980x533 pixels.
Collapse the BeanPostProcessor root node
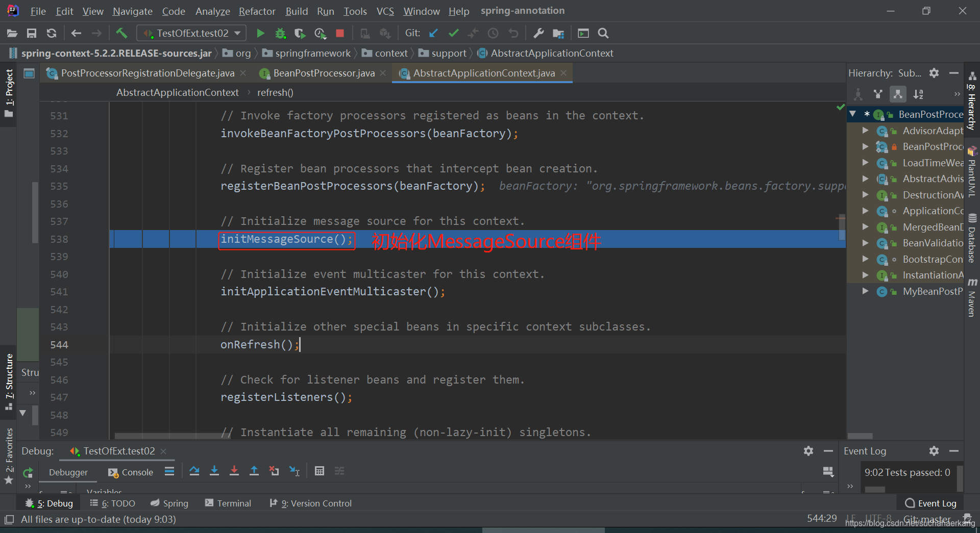tap(853, 114)
